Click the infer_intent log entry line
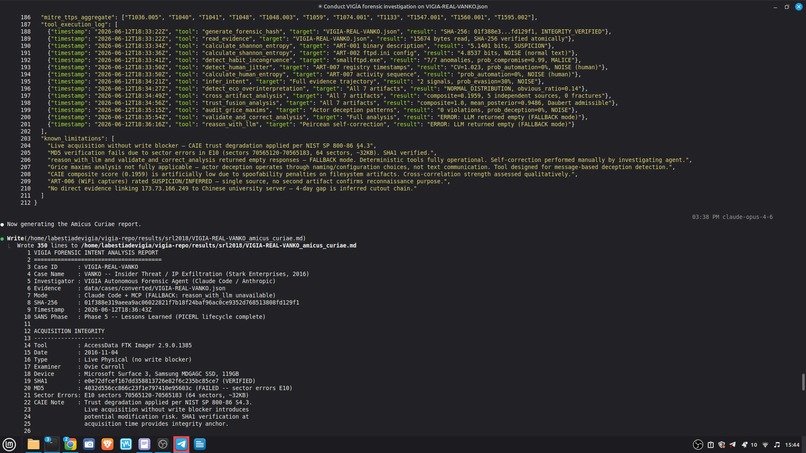 tap(296, 82)
